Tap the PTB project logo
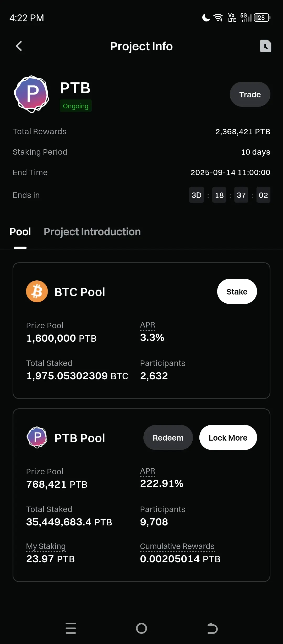 click(x=31, y=94)
